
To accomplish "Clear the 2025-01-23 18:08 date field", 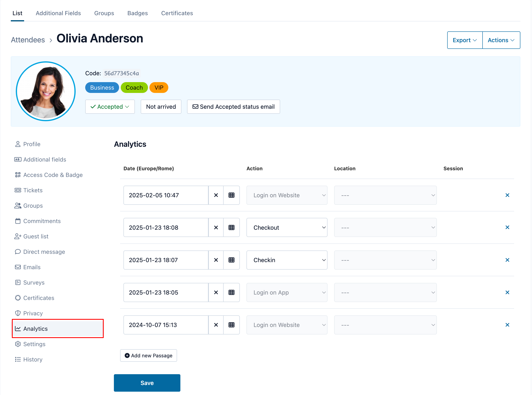I will point(216,227).
